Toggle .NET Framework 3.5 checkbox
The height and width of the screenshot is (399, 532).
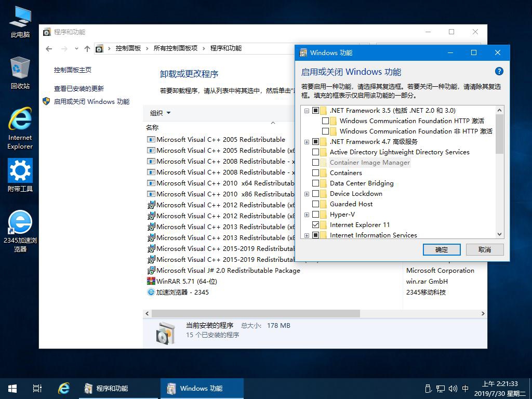[x=315, y=110]
